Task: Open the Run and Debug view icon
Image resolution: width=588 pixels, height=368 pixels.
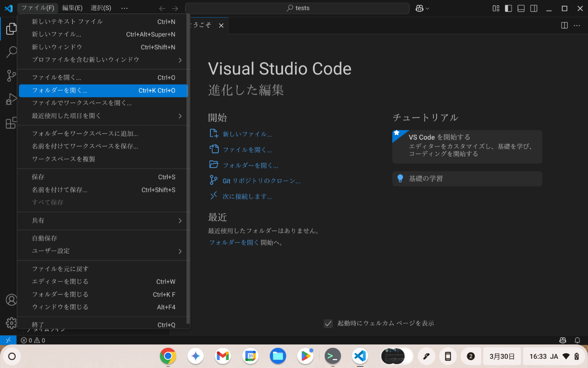Action: [11, 99]
